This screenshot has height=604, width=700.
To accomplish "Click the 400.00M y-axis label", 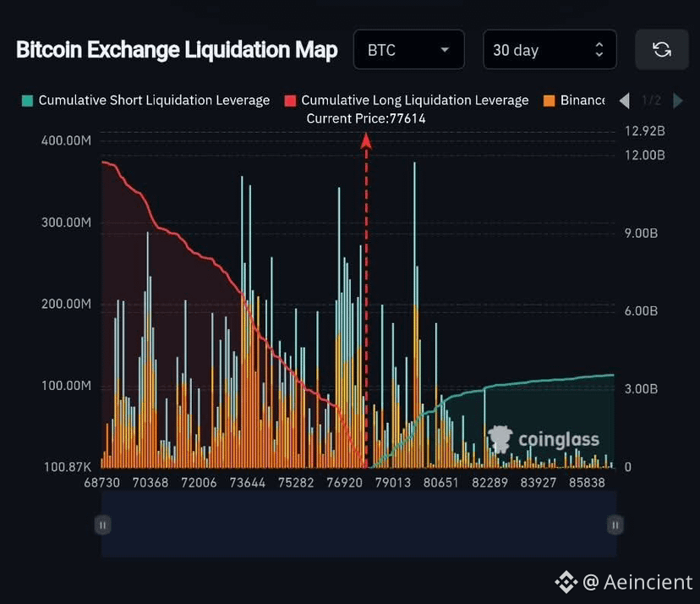I will tap(66, 140).
